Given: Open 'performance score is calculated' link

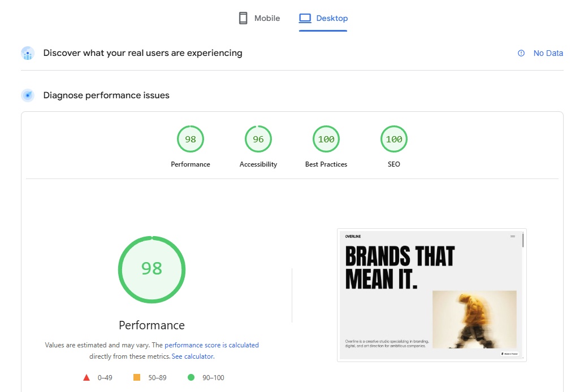Looking at the screenshot, I should pyautogui.click(x=211, y=345).
